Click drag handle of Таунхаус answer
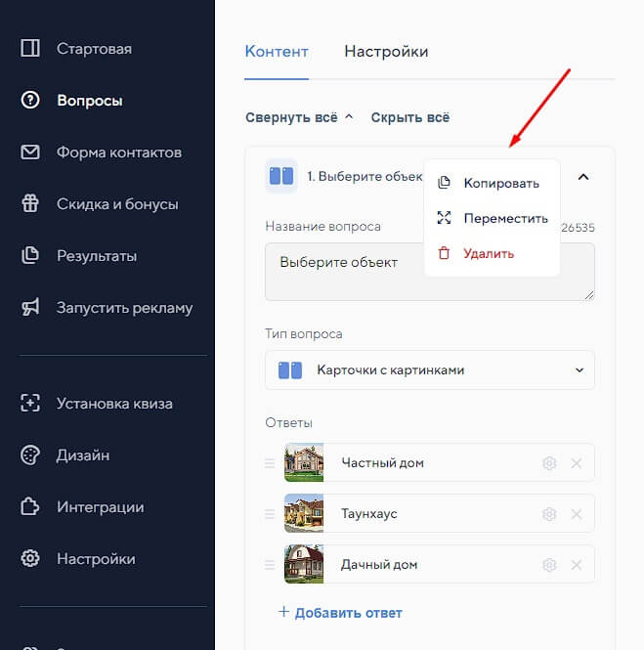The image size is (644, 650). [x=270, y=514]
